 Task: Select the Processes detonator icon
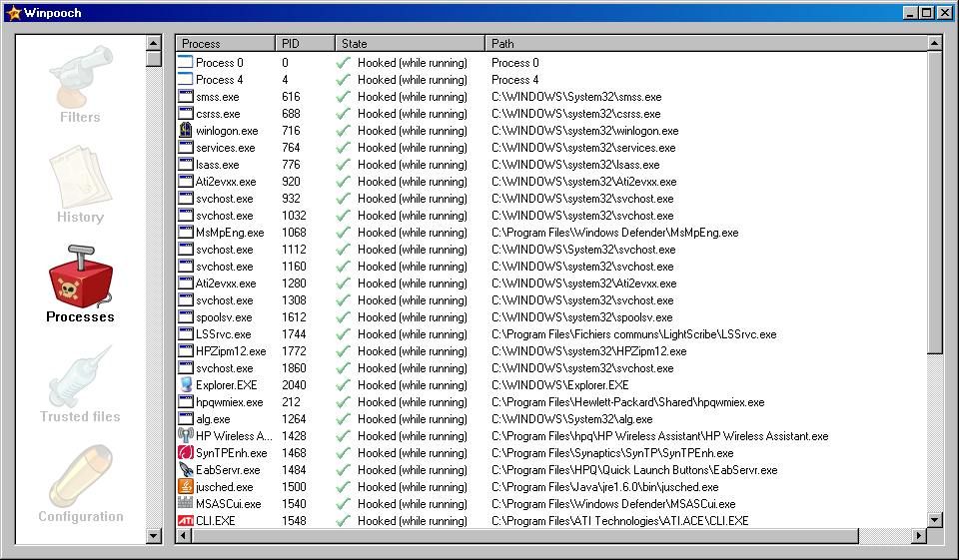click(81, 277)
